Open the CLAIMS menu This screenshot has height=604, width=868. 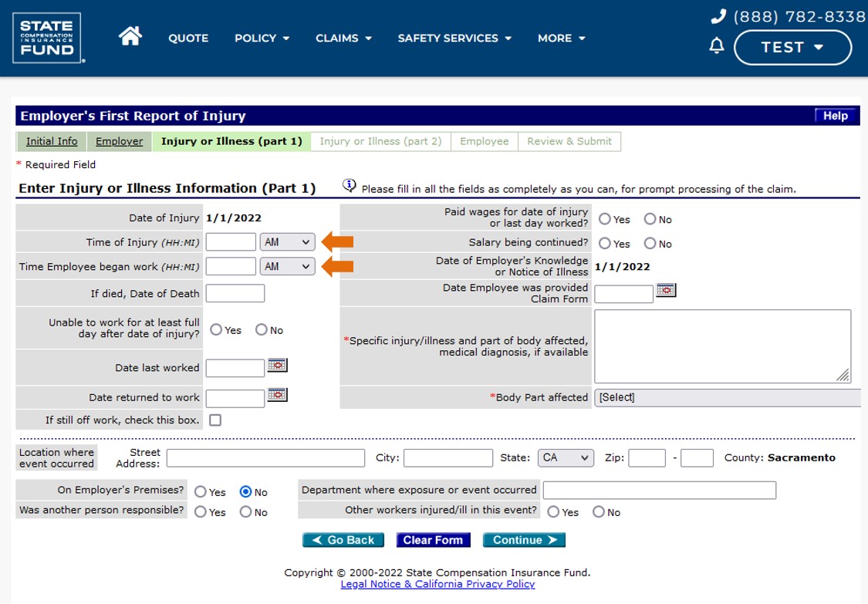[343, 38]
